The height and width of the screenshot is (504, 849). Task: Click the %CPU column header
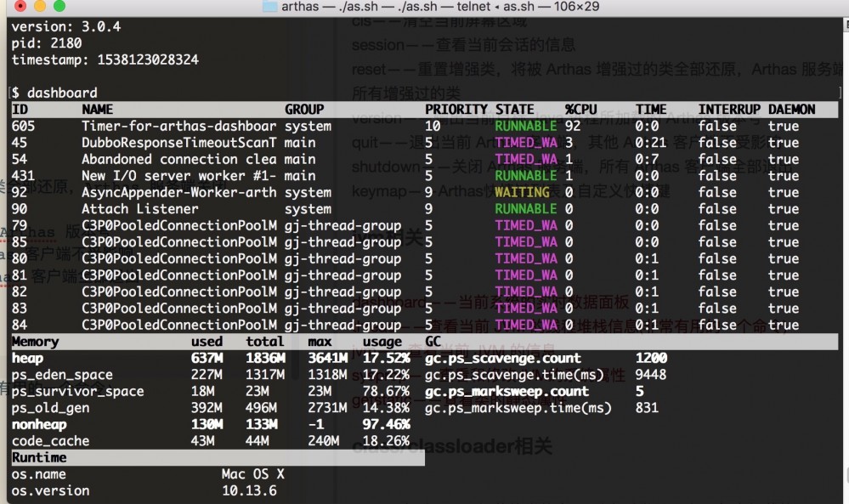point(581,110)
